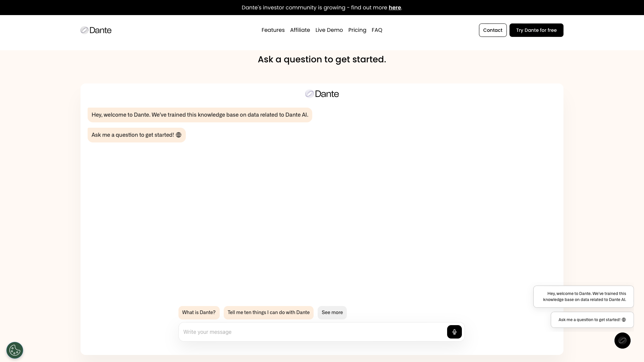Choose 'Tell me ten things I can do with Dante'
644x362 pixels.
click(x=269, y=312)
